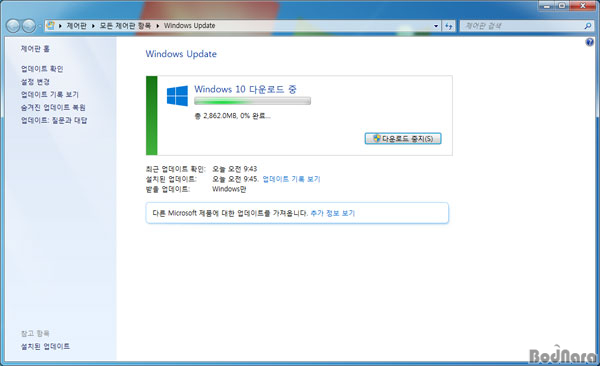Expand arrow before 제어판 in breadcrumb
This screenshot has height=366, width=600.
click(60, 26)
